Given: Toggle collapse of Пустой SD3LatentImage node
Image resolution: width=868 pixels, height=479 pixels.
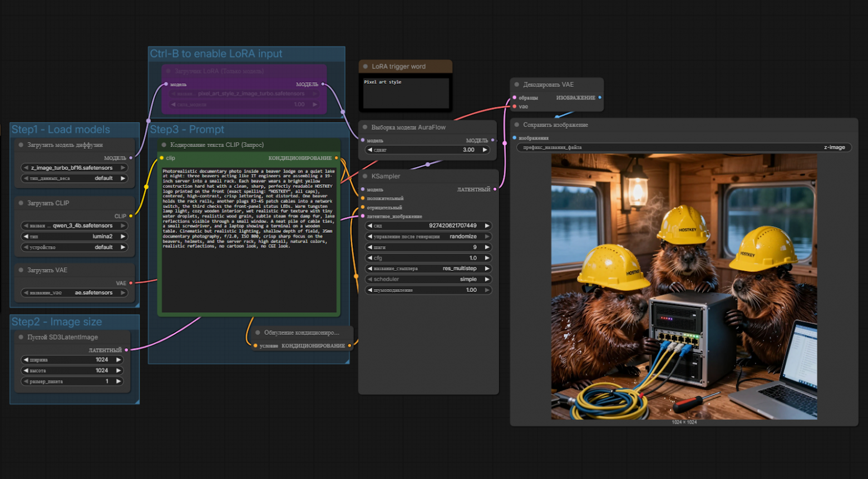Looking at the screenshot, I should coord(21,337).
